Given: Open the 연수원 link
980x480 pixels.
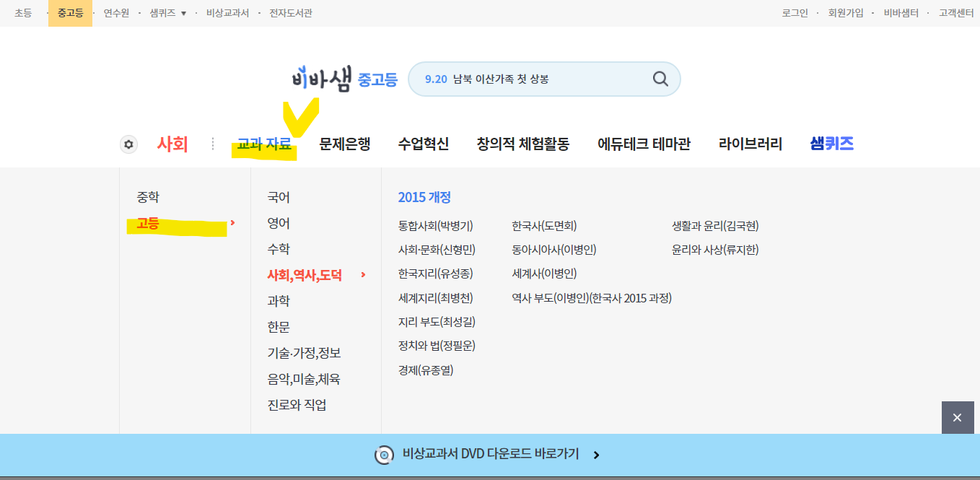Looking at the screenshot, I should [115, 13].
